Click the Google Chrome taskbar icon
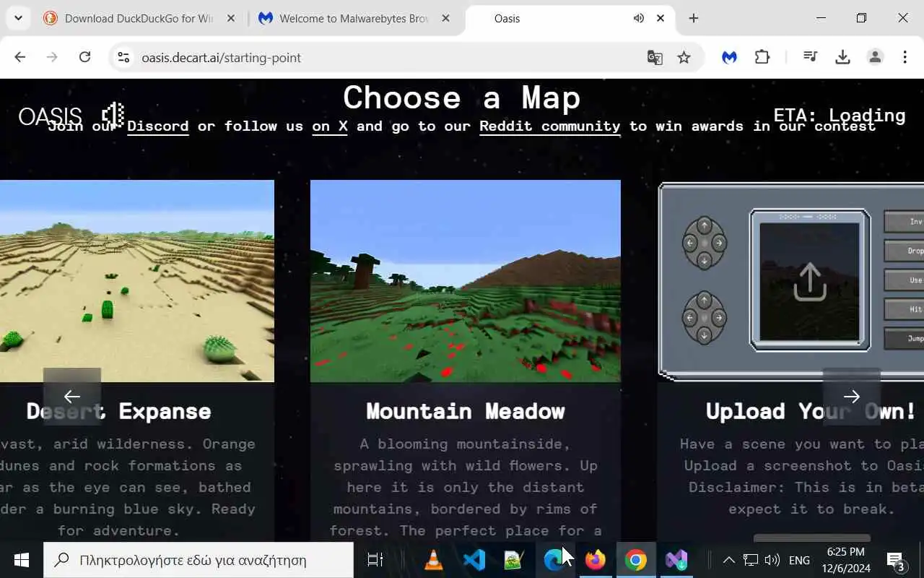The image size is (924, 578). tap(636, 560)
